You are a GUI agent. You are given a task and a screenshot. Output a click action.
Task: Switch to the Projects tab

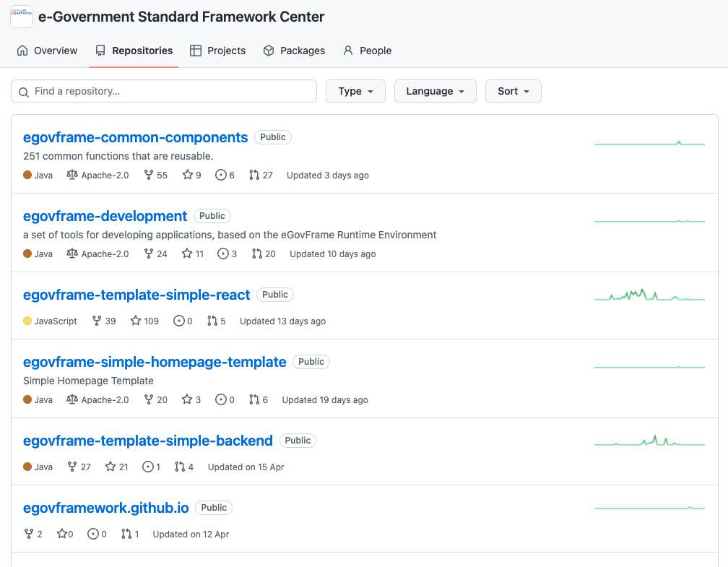click(218, 51)
